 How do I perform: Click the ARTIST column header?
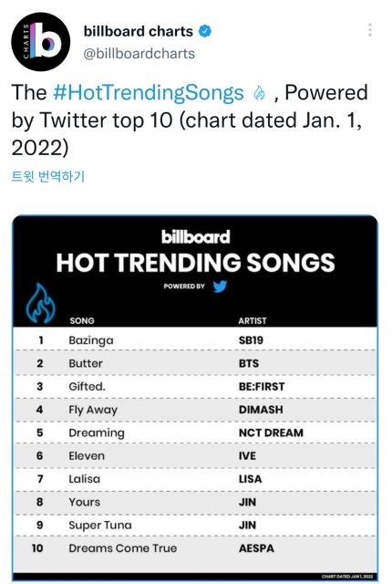[253, 320]
